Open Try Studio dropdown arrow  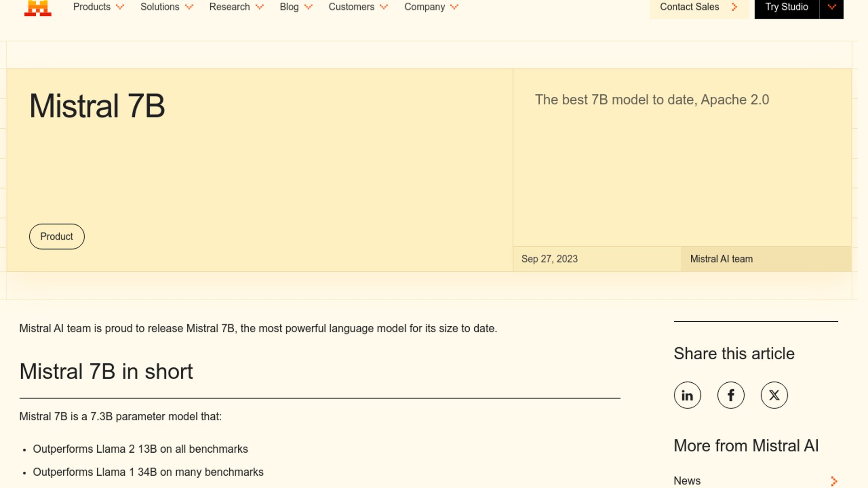831,7
